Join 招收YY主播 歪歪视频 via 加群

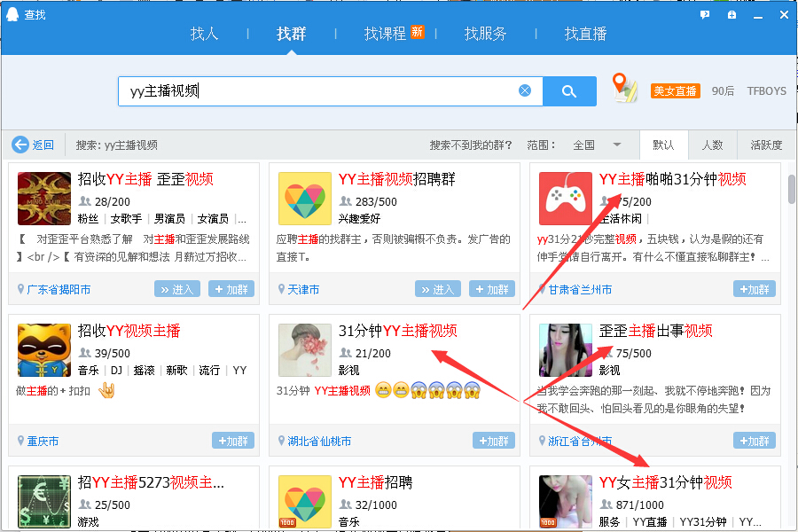pos(231,289)
